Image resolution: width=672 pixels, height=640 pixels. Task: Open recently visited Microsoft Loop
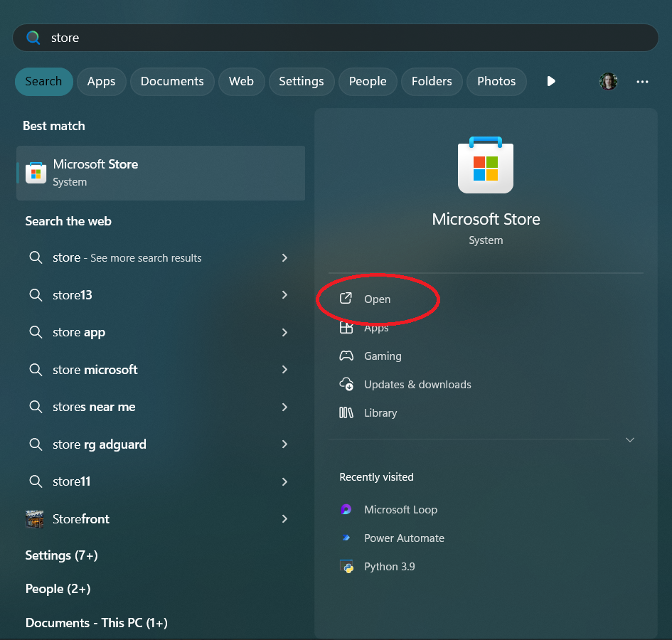(400, 509)
